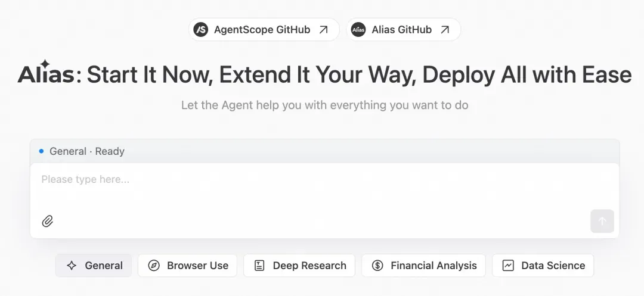
Task: Click the dollar icon for Financial Analysis
Action: 377,266
